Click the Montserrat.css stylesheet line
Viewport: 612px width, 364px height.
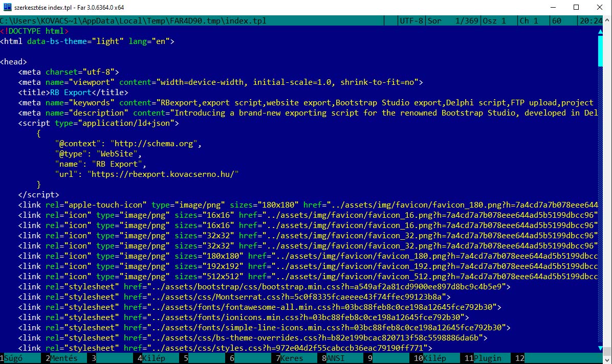(234, 297)
